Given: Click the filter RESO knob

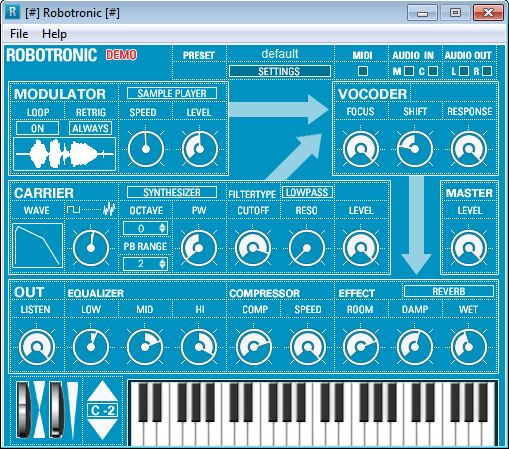Looking at the screenshot, I should [x=307, y=248].
